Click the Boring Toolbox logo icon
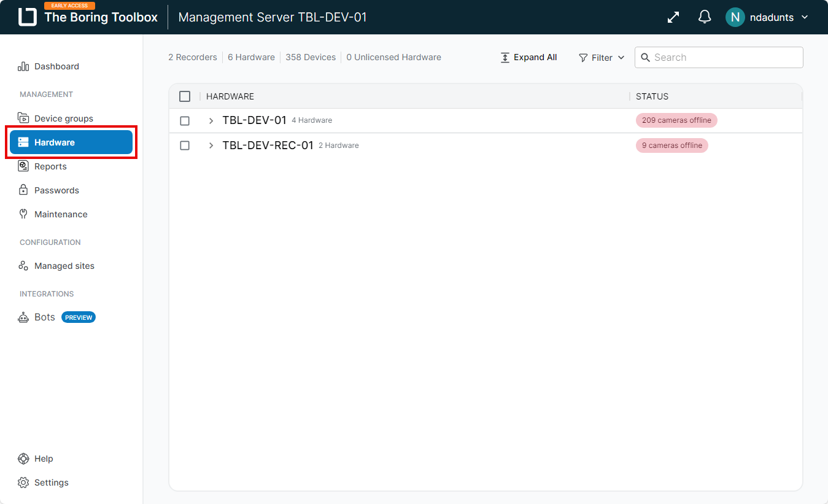828x504 pixels. pos(28,17)
